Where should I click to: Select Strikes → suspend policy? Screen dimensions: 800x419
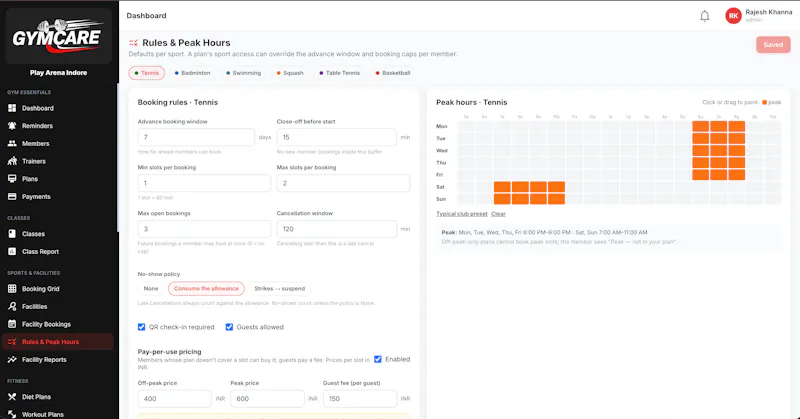[x=280, y=289]
